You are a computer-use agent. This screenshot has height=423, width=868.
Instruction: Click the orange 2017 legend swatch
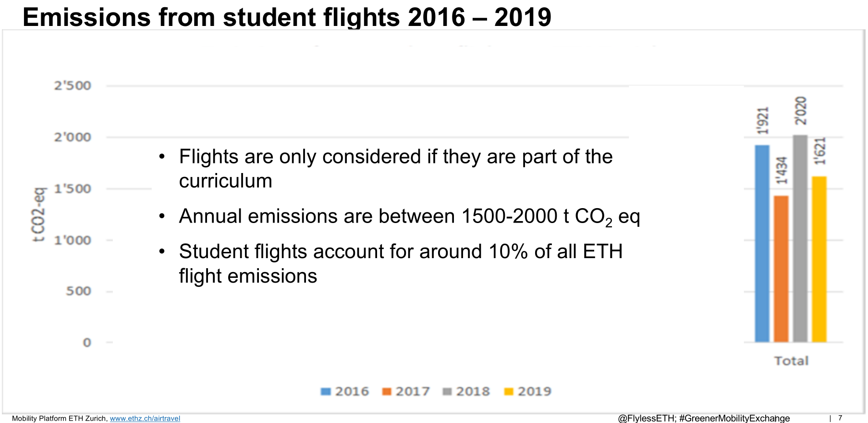click(x=387, y=392)
